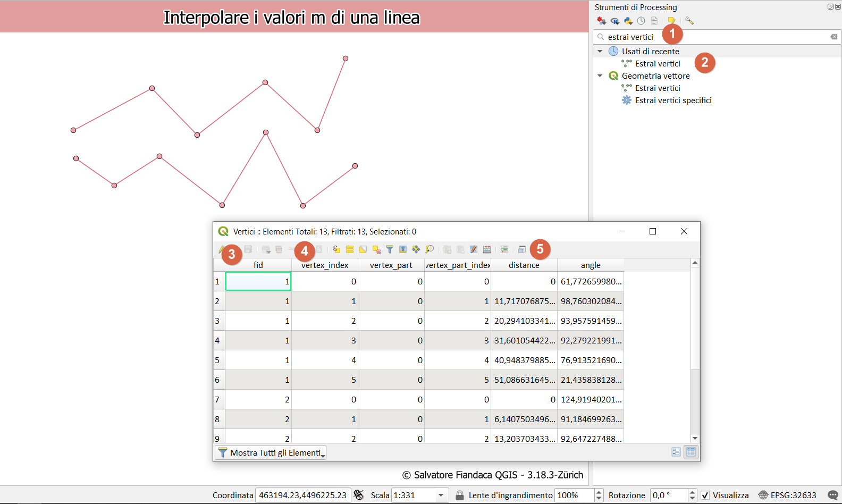The width and height of the screenshot is (842, 504).
Task: Collapse the Usati di recente group
Action: click(600, 52)
